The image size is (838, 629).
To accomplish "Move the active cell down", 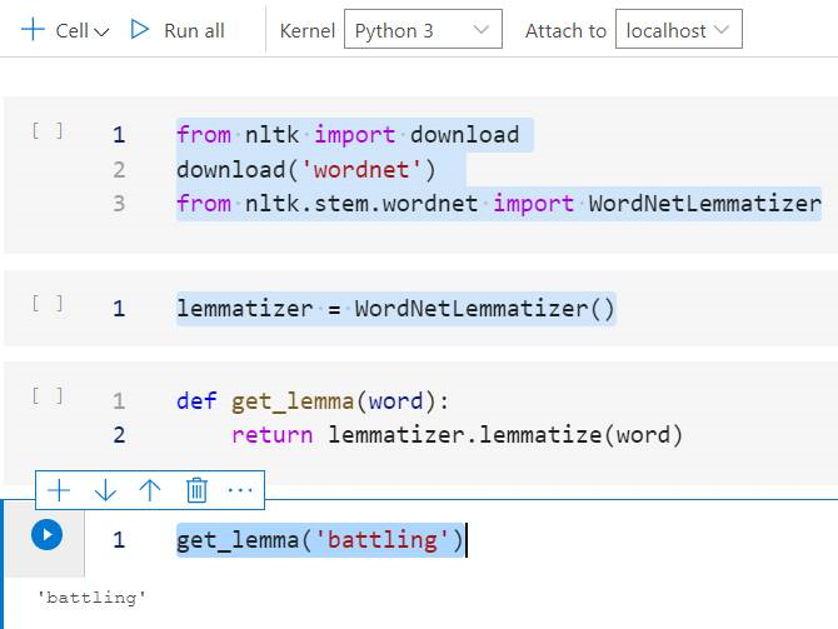I will 105,490.
